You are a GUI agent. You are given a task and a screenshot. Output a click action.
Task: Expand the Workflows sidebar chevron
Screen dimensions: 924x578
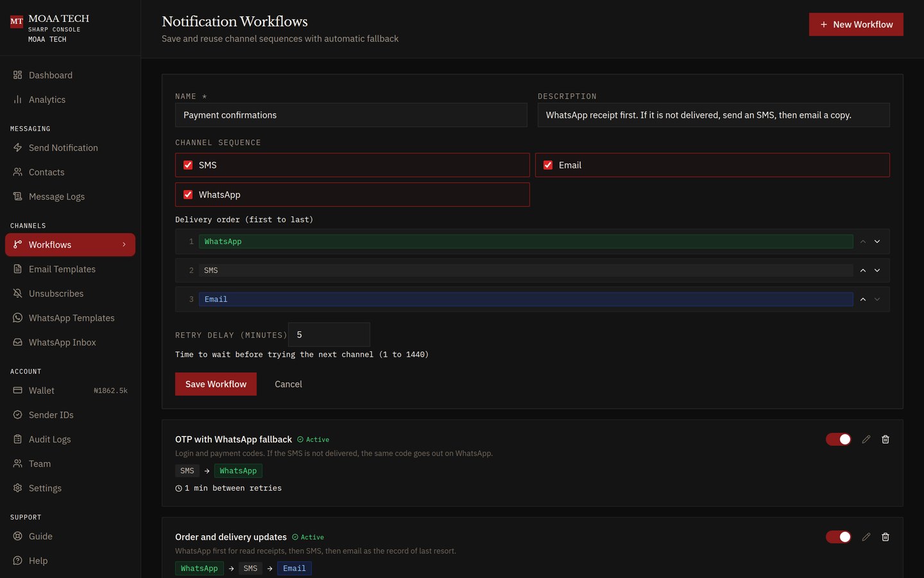coord(124,245)
